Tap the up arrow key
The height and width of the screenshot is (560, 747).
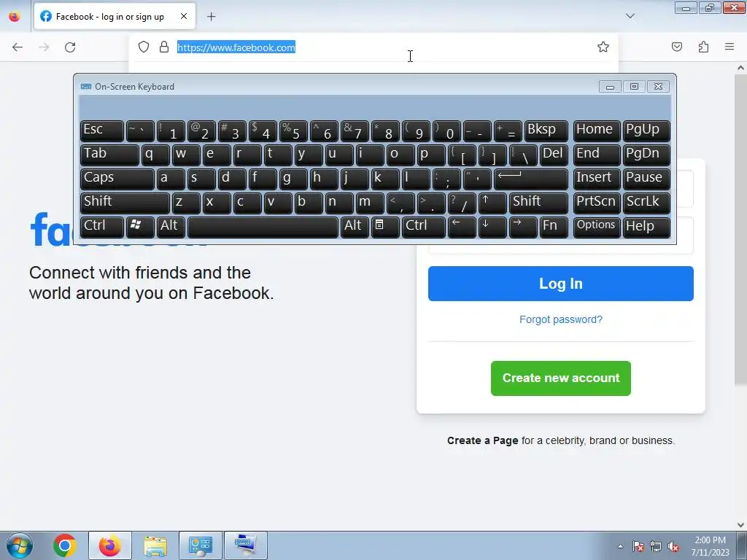[x=492, y=203]
